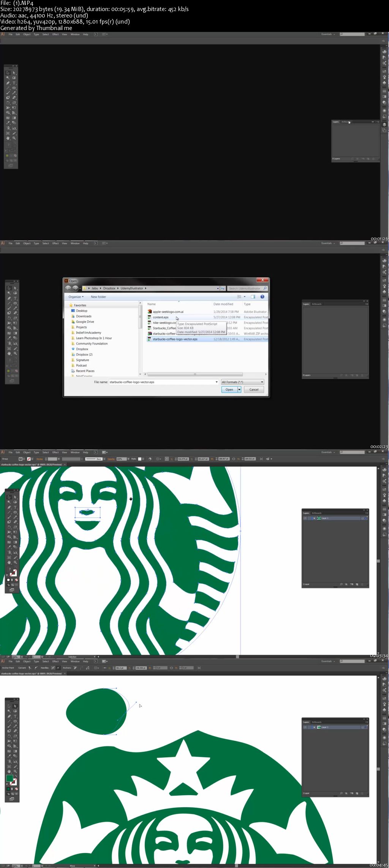Screen dimensions: 389x868
Task: Open the change view dropdown in Open dialog
Action: [x=244, y=297]
